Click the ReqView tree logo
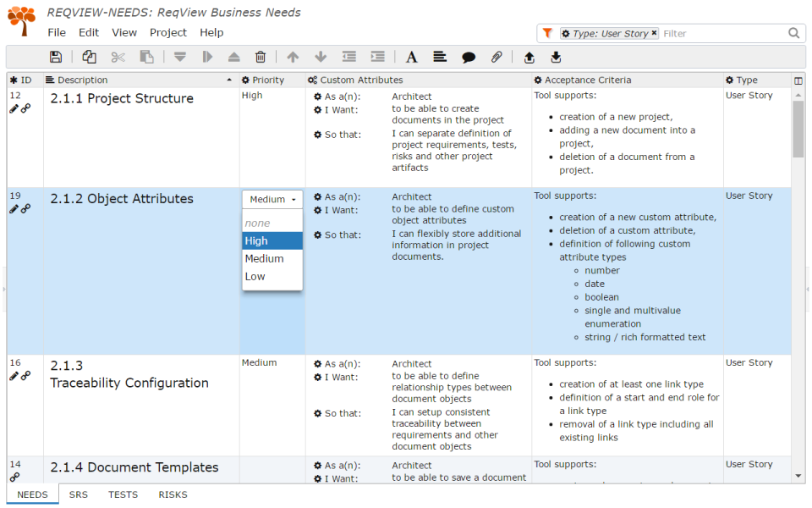 (x=22, y=20)
